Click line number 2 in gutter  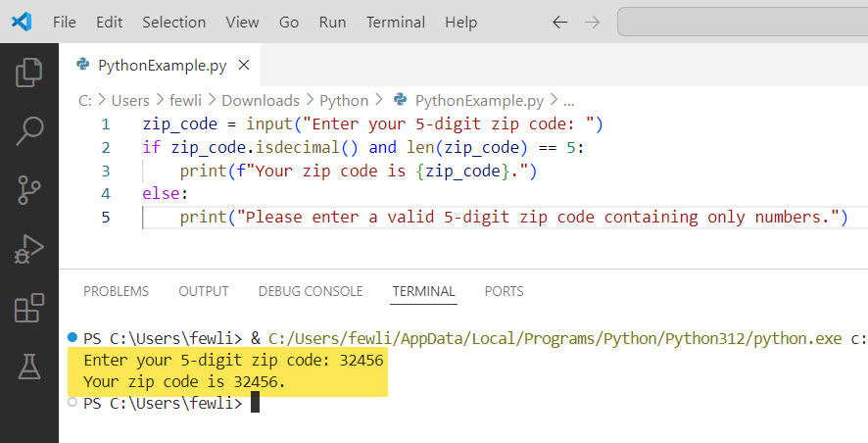tap(106, 148)
